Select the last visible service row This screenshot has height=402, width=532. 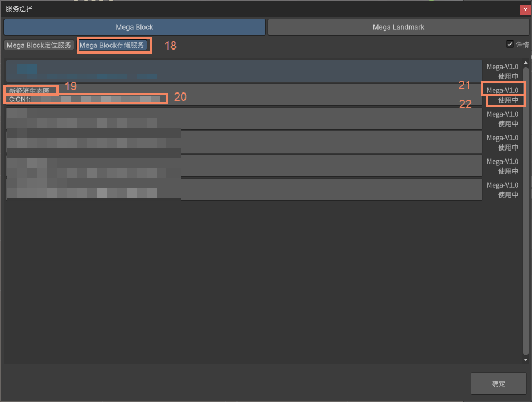click(243, 189)
